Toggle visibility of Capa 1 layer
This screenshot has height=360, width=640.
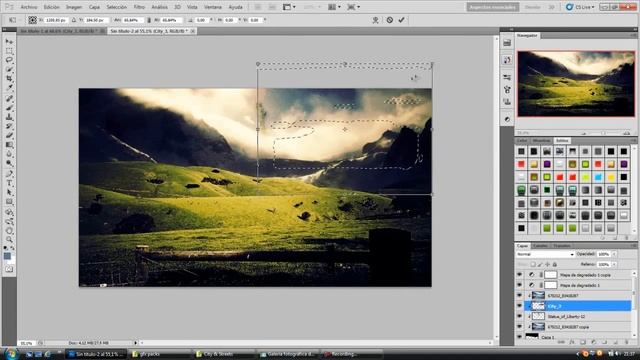519,337
